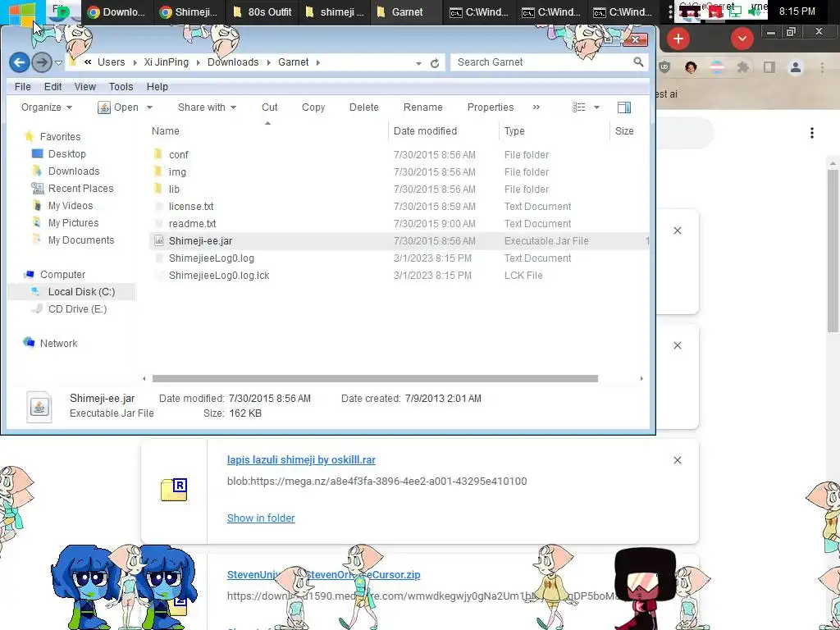Open the Help menu
The height and width of the screenshot is (630, 840).
point(157,87)
